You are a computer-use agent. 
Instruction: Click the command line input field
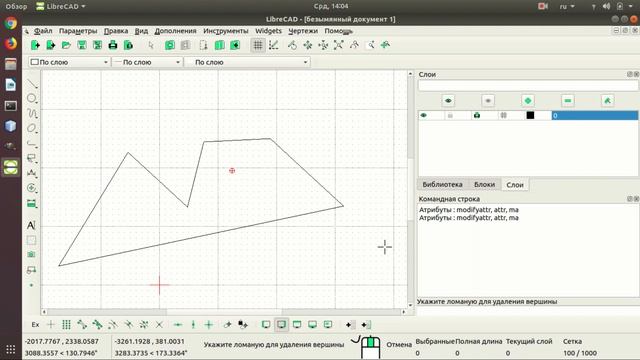[528, 311]
